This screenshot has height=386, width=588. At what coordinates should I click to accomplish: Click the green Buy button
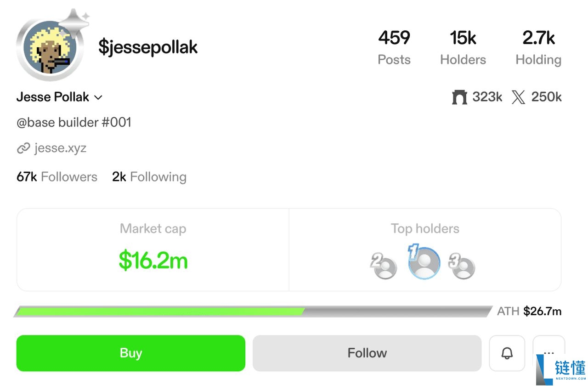point(130,353)
